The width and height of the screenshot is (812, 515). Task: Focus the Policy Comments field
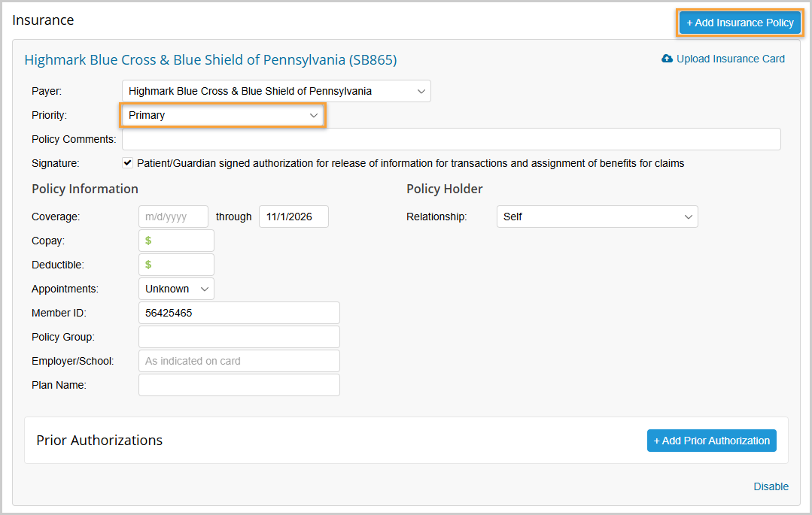click(x=451, y=139)
